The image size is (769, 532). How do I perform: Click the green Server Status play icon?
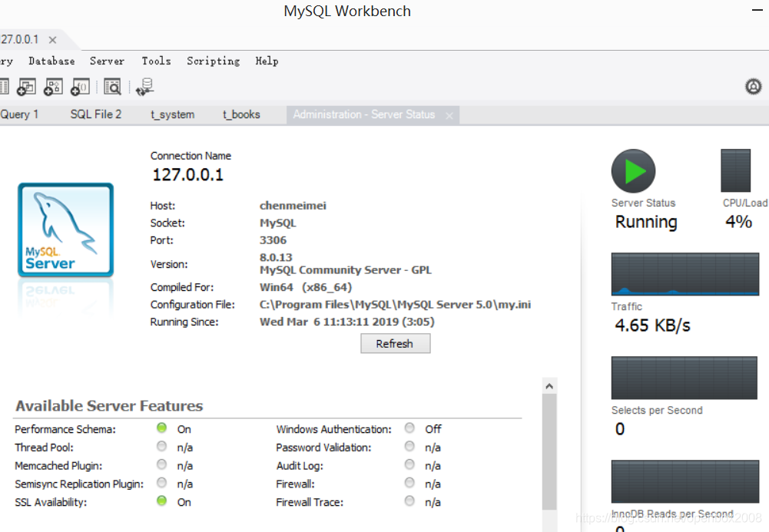click(633, 171)
